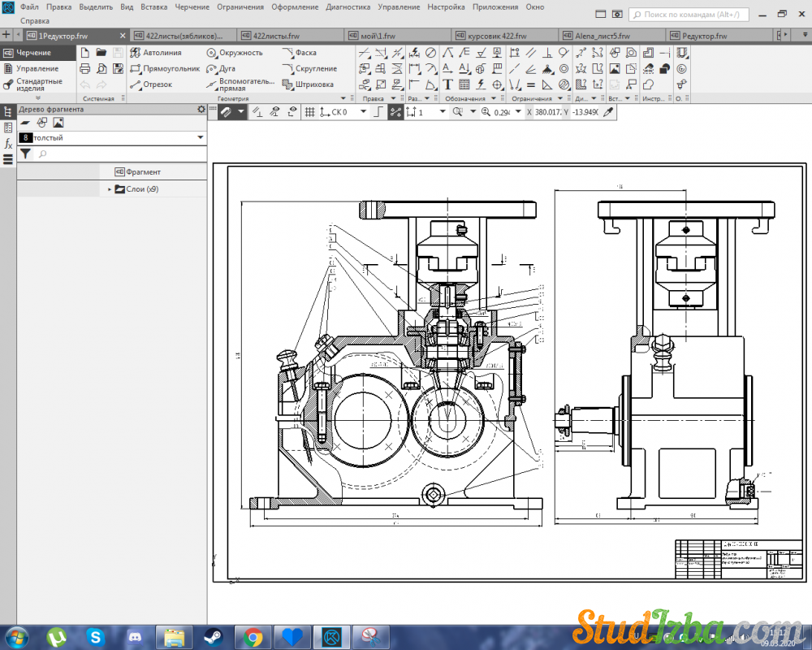Image resolution: width=812 pixels, height=650 pixels.
Task: Click the large T text tool icon
Action: [x=448, y=84]
